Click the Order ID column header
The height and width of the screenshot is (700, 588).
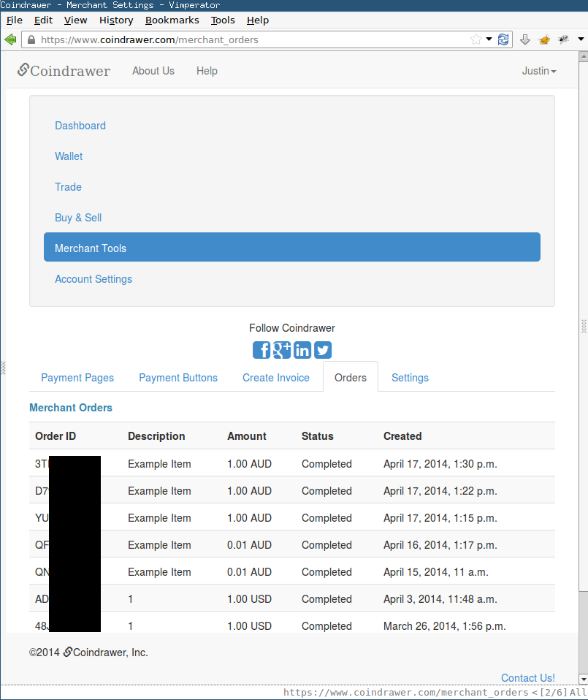[x=56, y=436]
